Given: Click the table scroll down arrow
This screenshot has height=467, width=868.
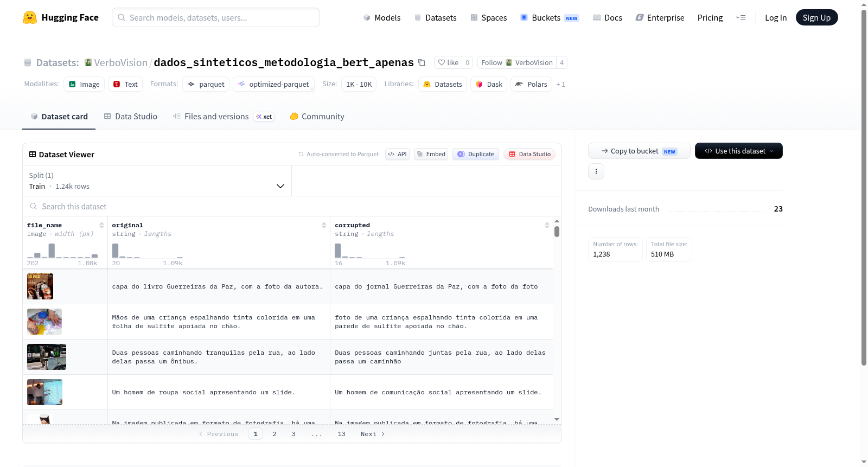Looking at the screenshot, I should pyautogui.click(x=557, y=419).
